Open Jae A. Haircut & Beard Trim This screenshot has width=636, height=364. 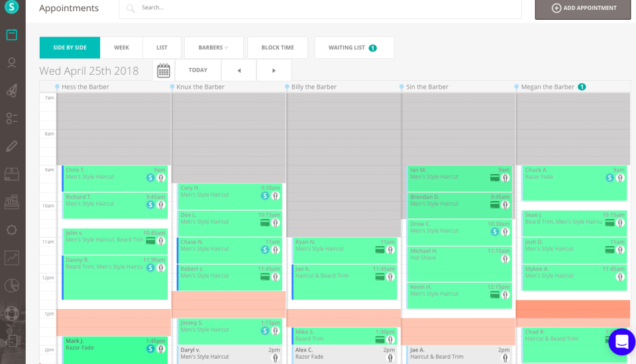coord(459,354)
